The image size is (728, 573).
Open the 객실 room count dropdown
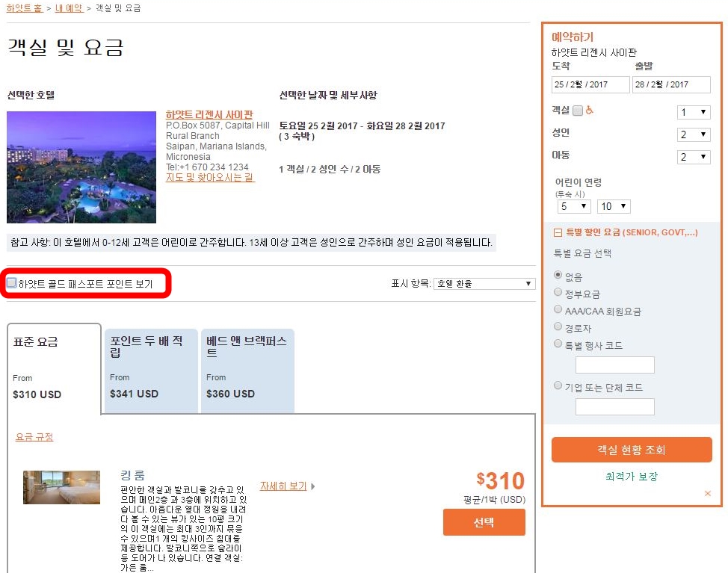point(694,112)
